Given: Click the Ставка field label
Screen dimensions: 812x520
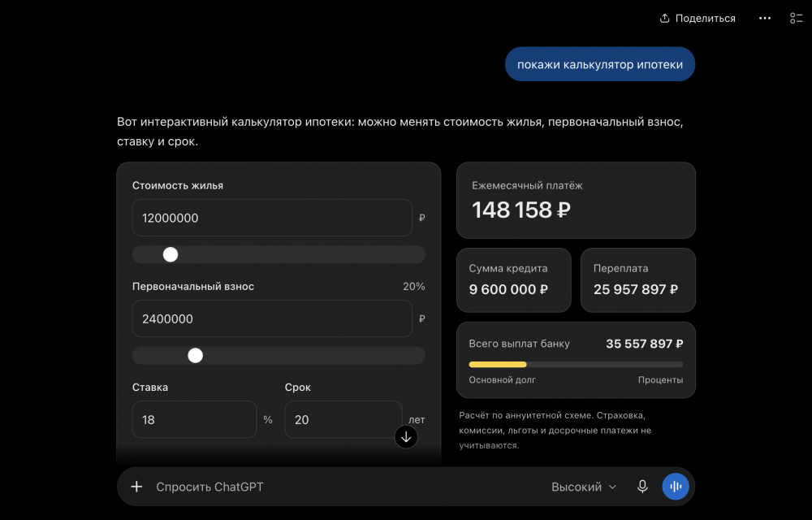Looking at the screenshot, I should click(x=150, y=388).
